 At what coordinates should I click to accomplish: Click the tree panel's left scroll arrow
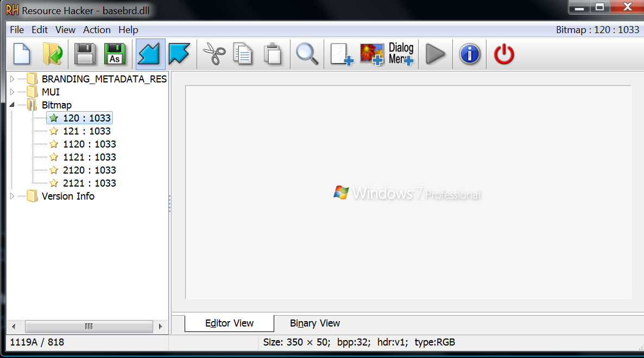click(14, 327)
